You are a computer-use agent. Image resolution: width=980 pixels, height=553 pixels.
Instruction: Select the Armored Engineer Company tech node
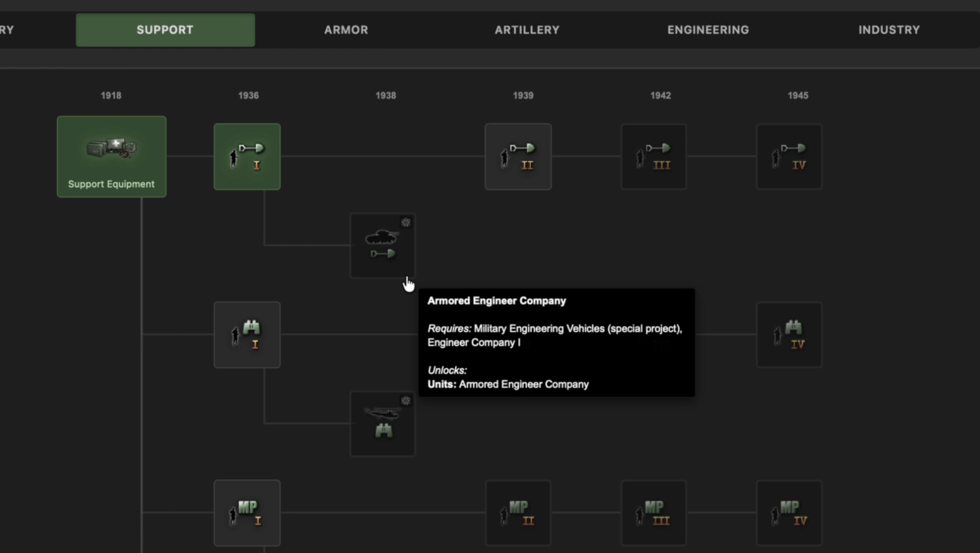382,245
